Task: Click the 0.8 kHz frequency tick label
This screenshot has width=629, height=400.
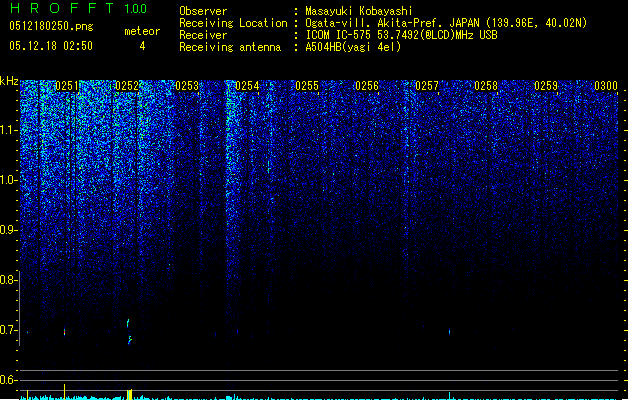Action: 8,280
